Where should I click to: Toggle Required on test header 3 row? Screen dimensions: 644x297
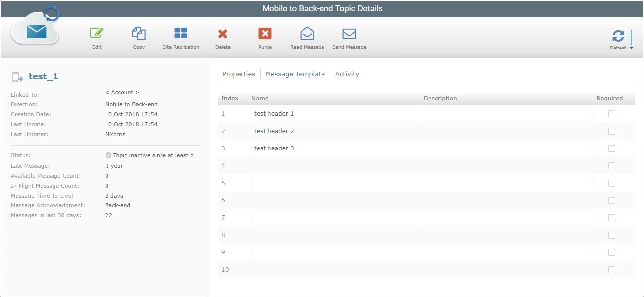click(611, 148)
